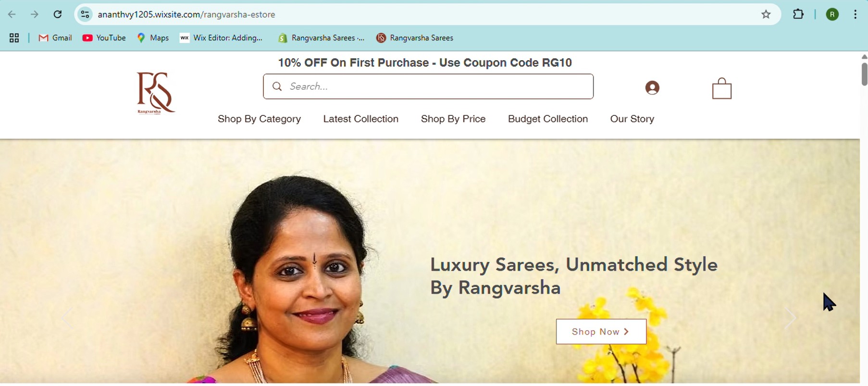Reload the page using the refresh icon
The image size is (868, 386).
click(58, 14)
